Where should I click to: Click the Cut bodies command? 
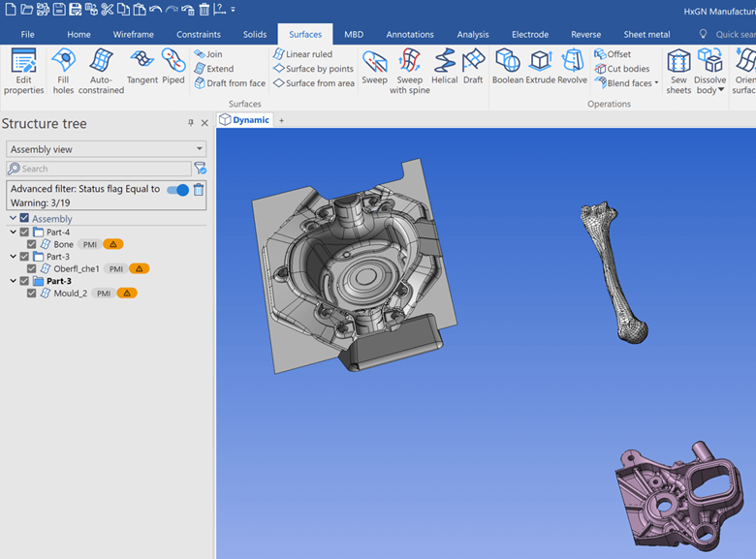(x=622, y=69)
